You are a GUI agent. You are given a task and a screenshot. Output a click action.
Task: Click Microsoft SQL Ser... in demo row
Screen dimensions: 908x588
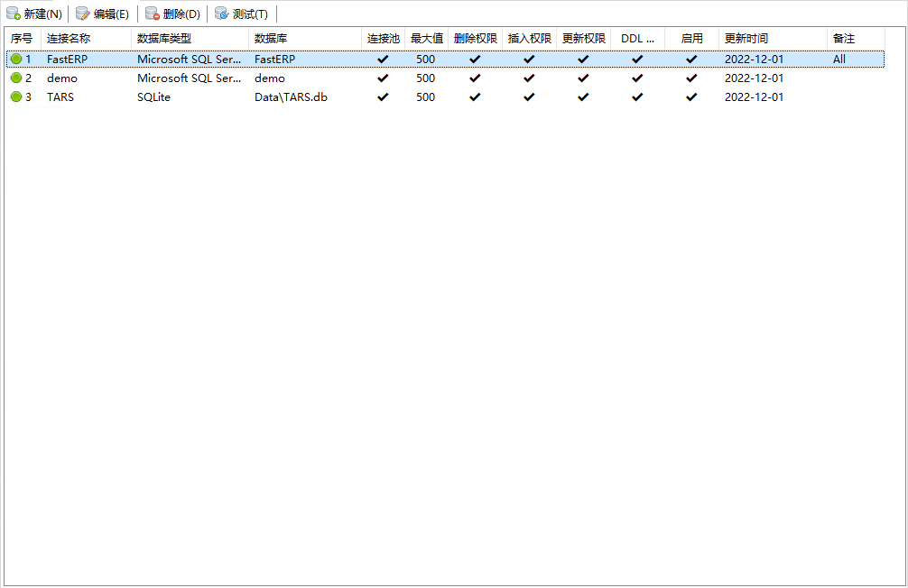[189, 78]
